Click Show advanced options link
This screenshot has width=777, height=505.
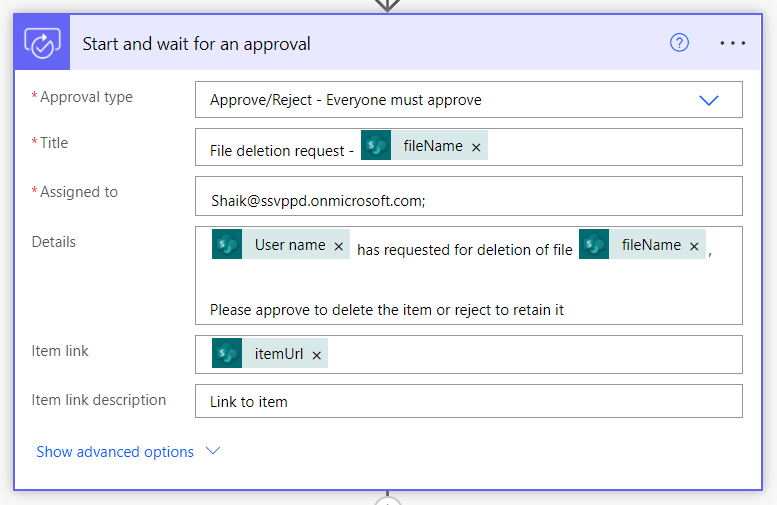[x=115, y=451]
